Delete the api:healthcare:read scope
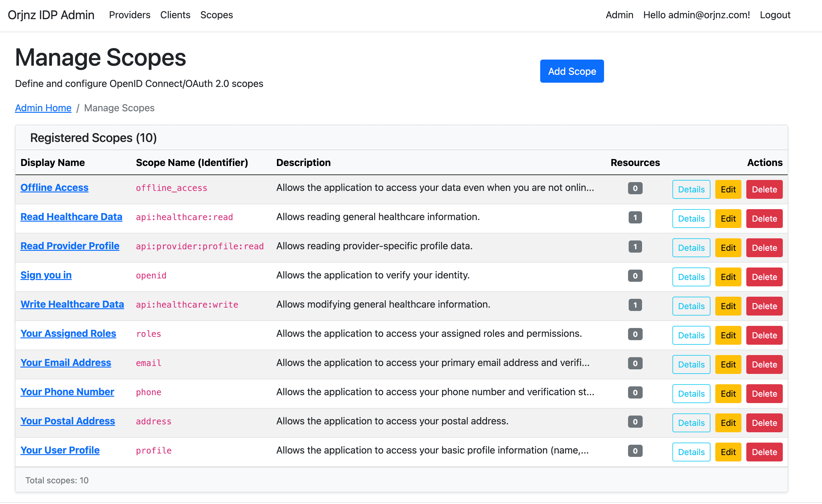This screenshot has height=504, width=822. coord(764,219)
